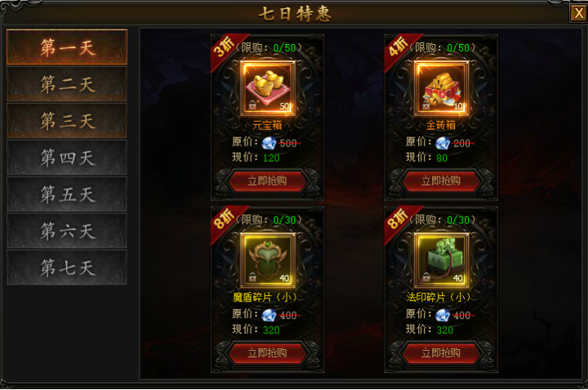Click the diamond icon beside 元宝箱 original price
The width and height of the screenshot is (588, 390).
click(269, 143)
